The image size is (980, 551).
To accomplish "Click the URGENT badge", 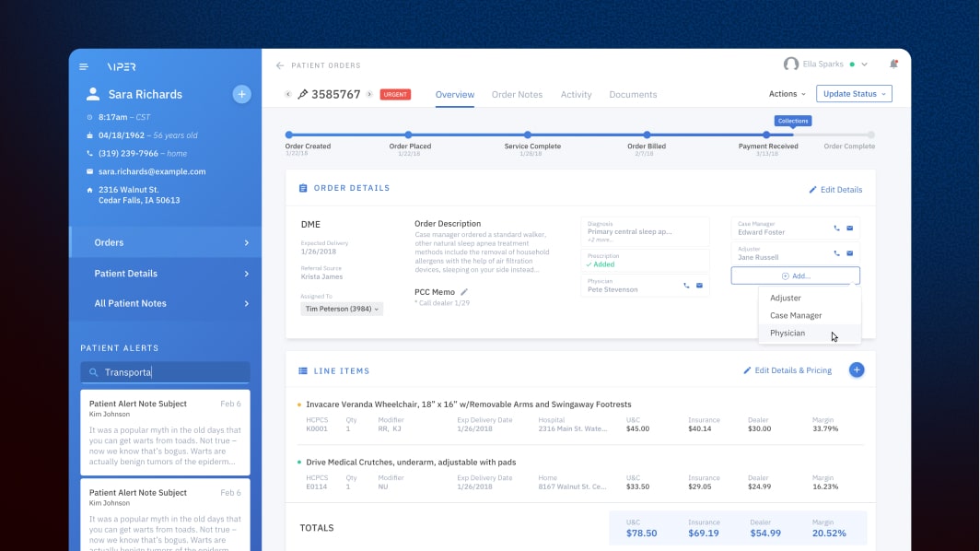I will pyautogui.click(x=395, y=94).
